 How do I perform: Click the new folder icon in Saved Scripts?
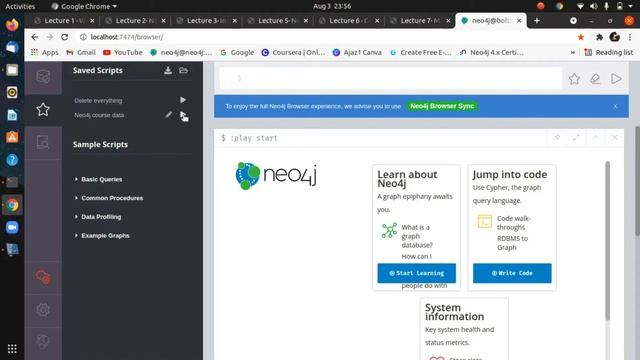tap(184, 70)
